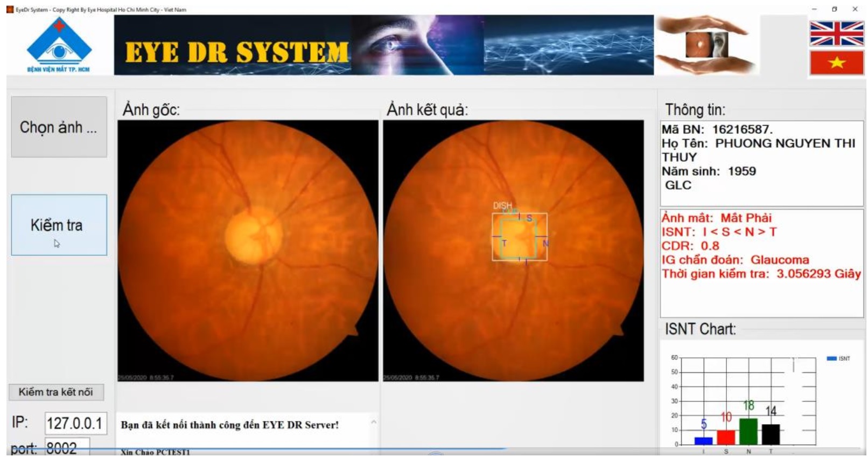Viewport: 868px width, 457px height.
Task: Click the DISH label on result image
Action: point(502,206)
